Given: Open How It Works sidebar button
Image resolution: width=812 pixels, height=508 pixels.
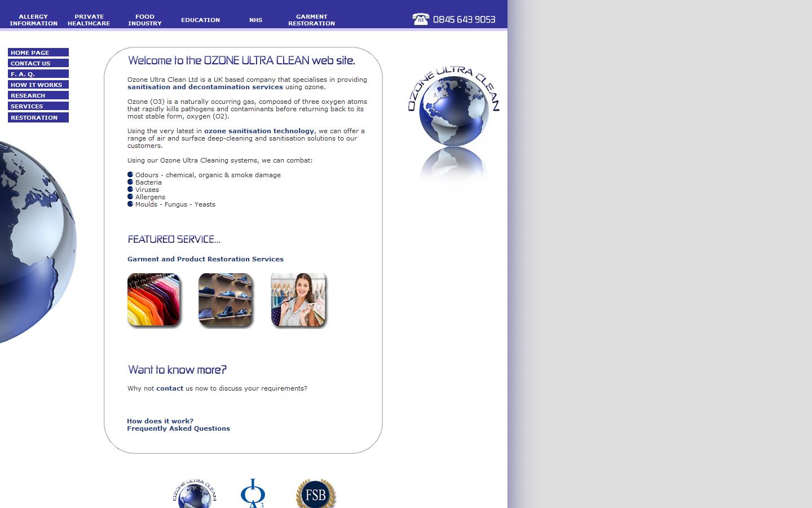Looking at the screenshot, I should tap(38, 85).
